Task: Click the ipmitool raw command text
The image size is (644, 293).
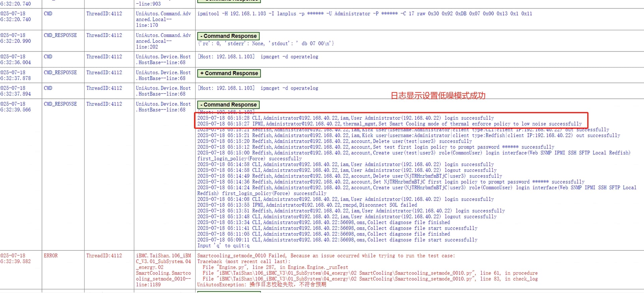Action: [x=364, y=14]
